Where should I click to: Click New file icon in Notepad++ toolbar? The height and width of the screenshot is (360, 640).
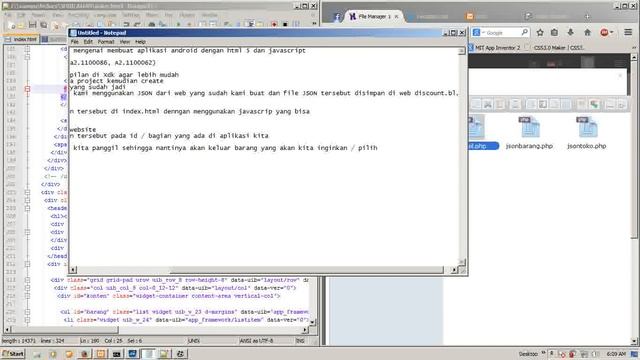[x=11, y=25]
